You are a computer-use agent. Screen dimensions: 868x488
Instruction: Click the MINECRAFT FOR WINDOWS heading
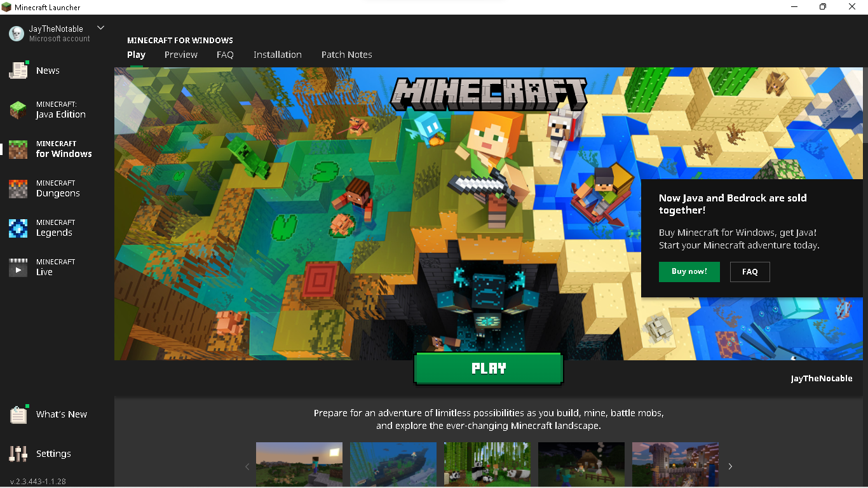click(x=180, y=40)
